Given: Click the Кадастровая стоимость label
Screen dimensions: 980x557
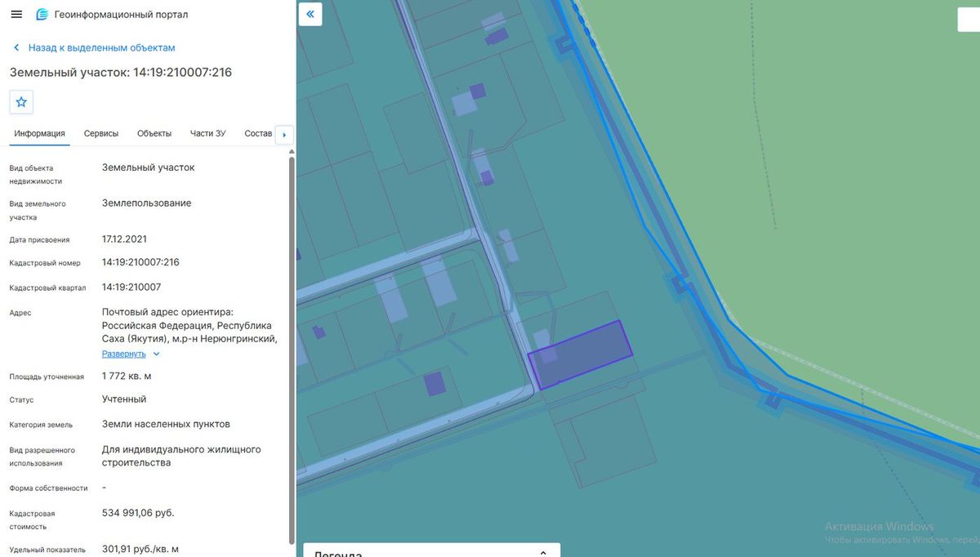Looking at the screenshot, I should click(33, 520).
